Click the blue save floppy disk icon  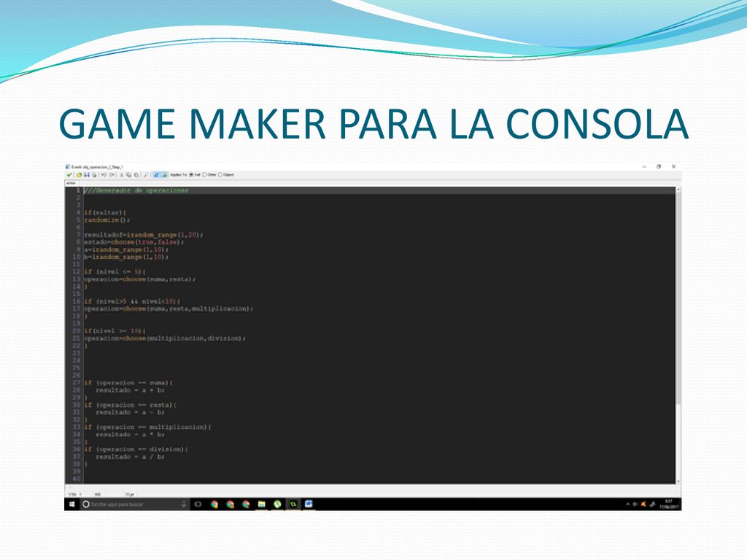pyautogui.click(x=87, y=175)
